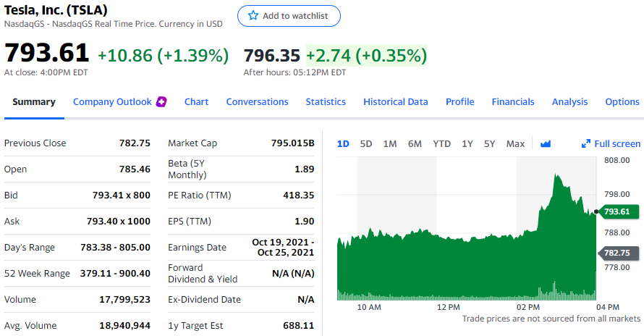Select the Analysis tab
This screenshot has height=336, width=644.
(570, 102)
